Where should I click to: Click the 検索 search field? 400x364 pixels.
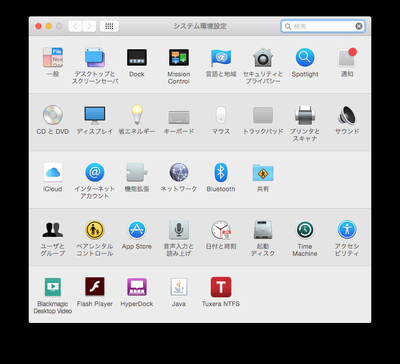[x=323, y=26]
